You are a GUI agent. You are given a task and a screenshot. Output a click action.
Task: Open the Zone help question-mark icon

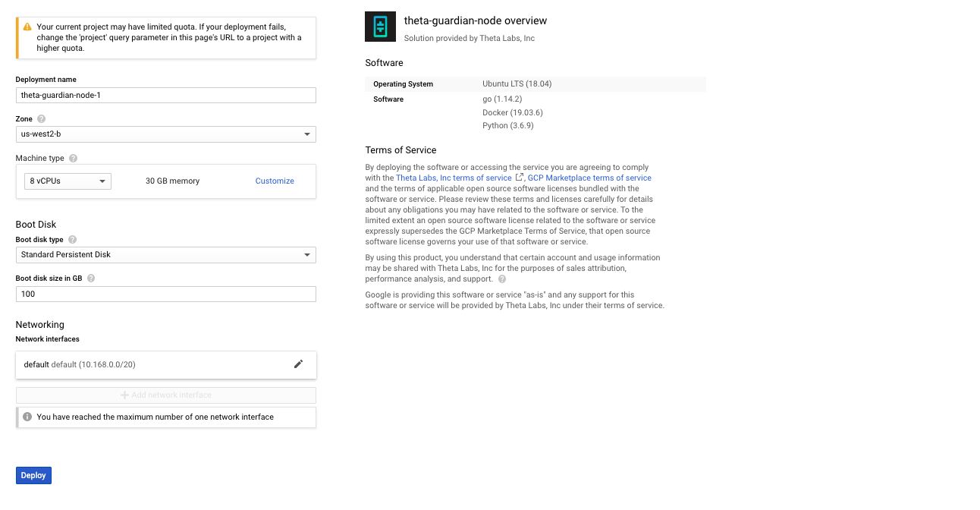tap(41, 119)
